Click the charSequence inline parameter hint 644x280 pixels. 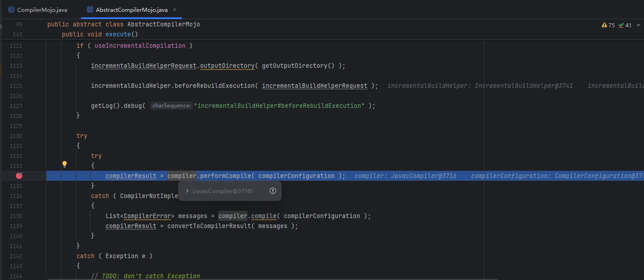(x=171, y=105)
